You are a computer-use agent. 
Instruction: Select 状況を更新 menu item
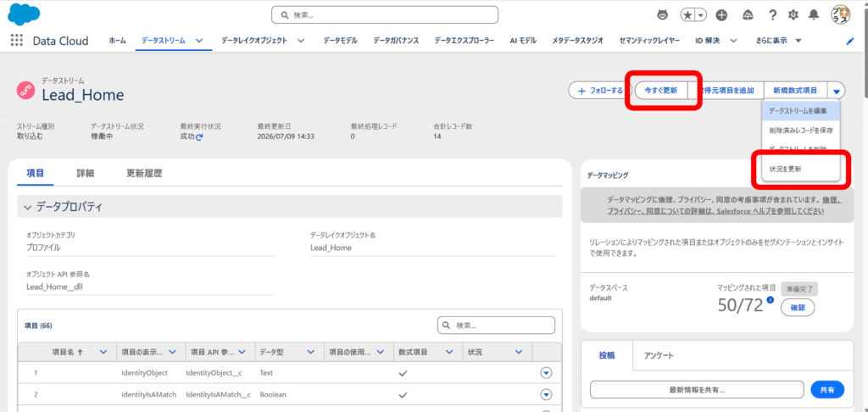(x=800, y=170)
